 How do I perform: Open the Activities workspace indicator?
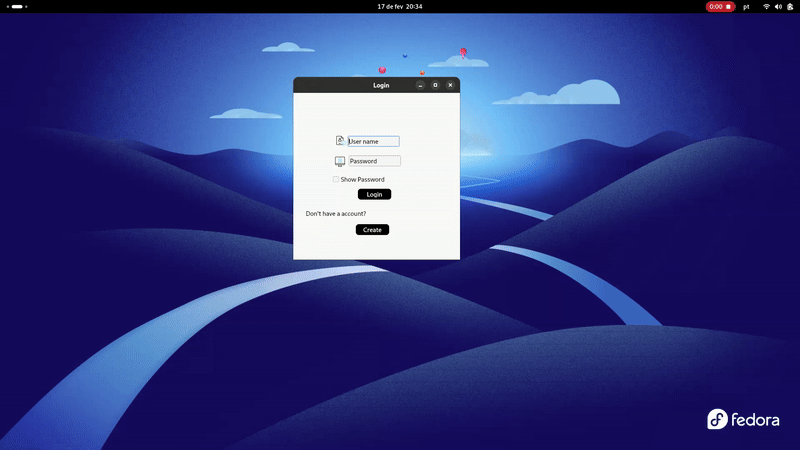[17, 6]
